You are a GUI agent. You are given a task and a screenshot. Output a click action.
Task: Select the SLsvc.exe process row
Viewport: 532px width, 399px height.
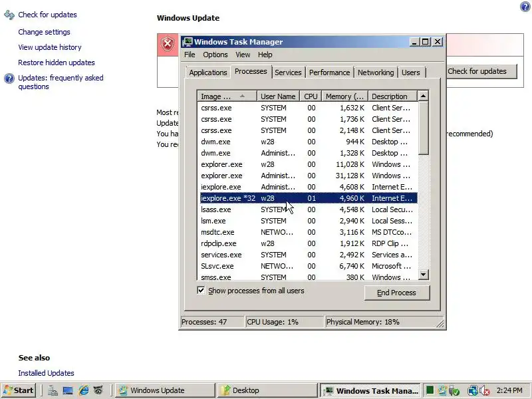309,266
